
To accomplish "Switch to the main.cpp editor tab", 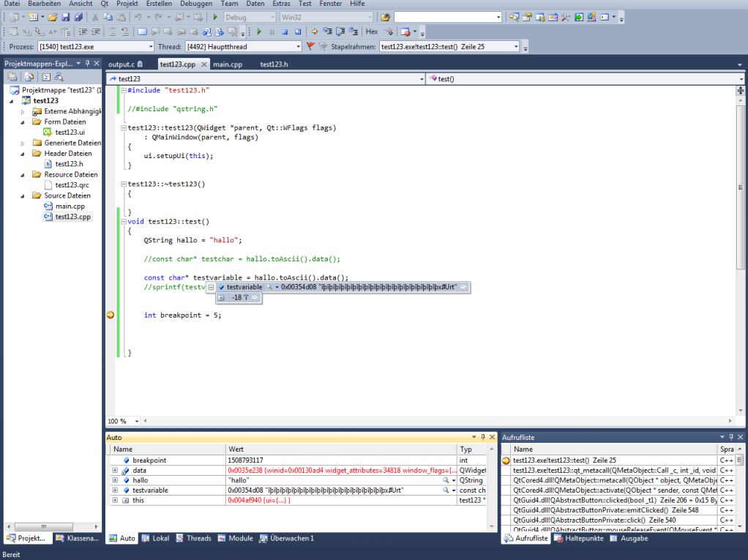I will 228,64.
